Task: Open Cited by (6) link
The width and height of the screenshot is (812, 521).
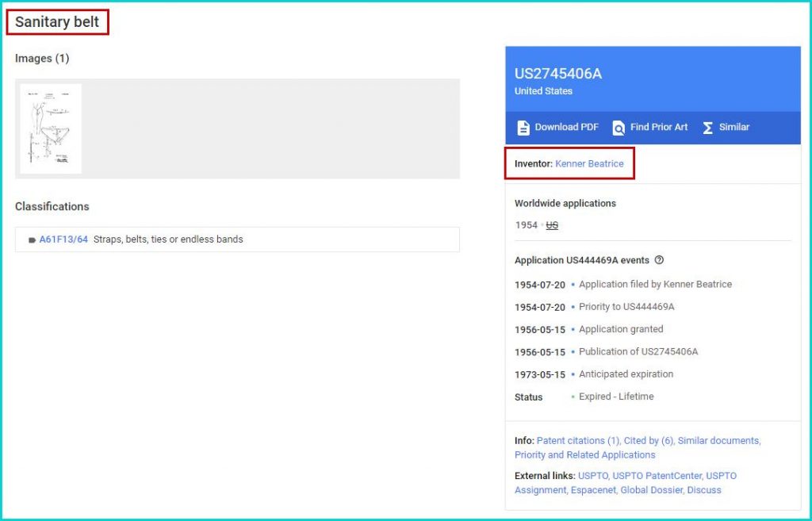Action: click(x=649, y=441)
